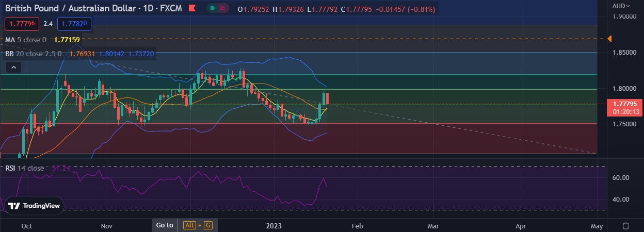The height and width of the screenshot is (232, 644).
Task: Click the TradingView logo
Action: point(35,206)
